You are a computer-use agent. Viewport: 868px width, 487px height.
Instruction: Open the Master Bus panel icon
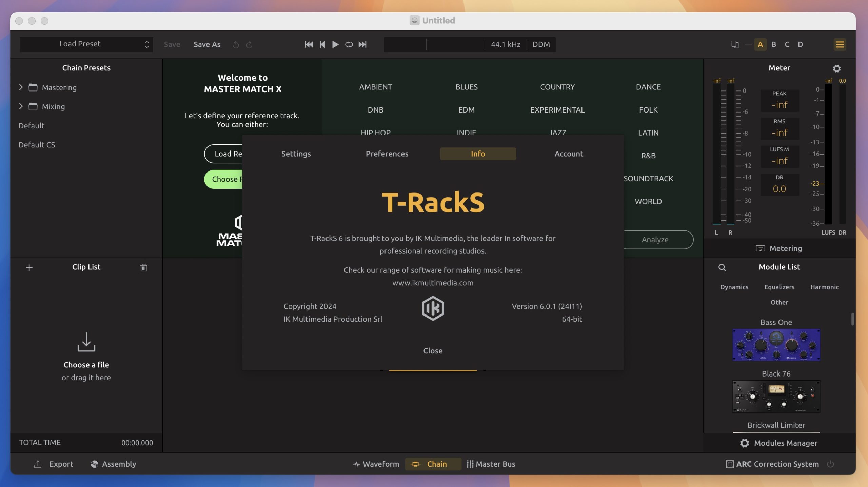click(470, 464)
